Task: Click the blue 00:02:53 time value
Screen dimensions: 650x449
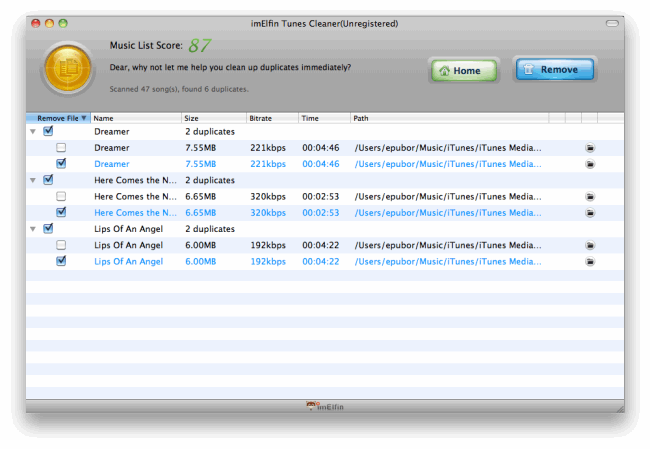Action: click(320, 213)
